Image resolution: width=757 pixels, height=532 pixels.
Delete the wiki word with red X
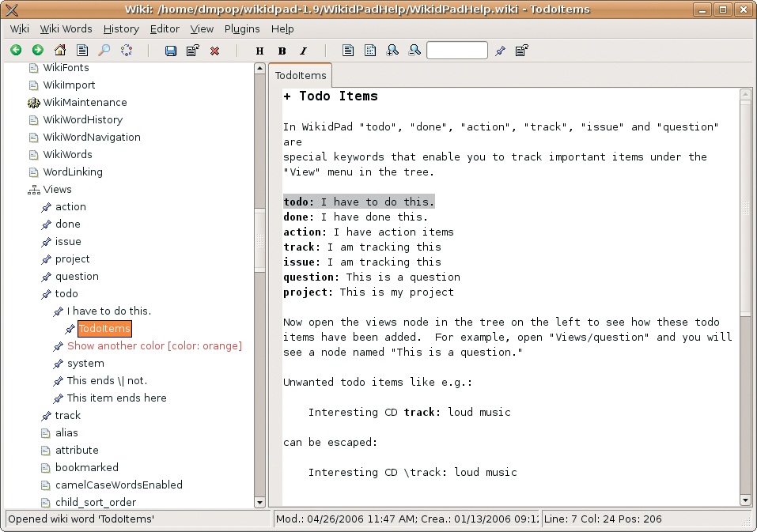pos(215,51)
